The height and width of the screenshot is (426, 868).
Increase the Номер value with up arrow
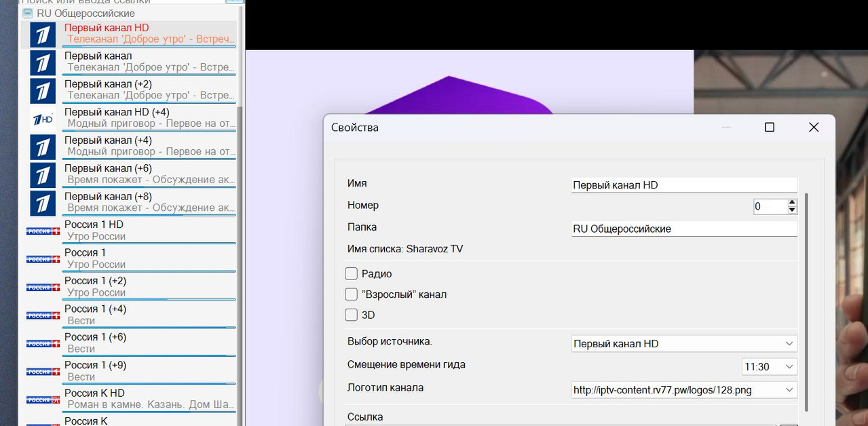click(792, 203)
